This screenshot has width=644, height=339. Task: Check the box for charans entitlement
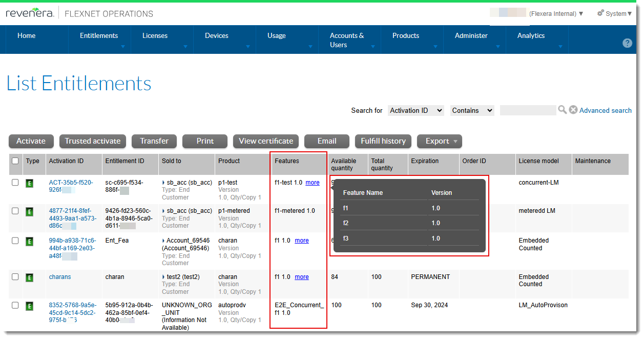15,277
